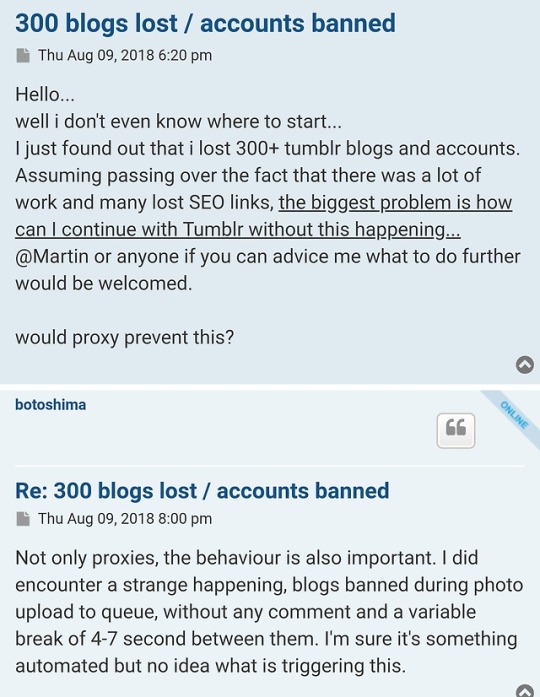Screen dimensions: 540x697
Task: Select the 'Thu Aug 09, 2018 8:00 pm' timestamp
Action: tap(125, 519)
